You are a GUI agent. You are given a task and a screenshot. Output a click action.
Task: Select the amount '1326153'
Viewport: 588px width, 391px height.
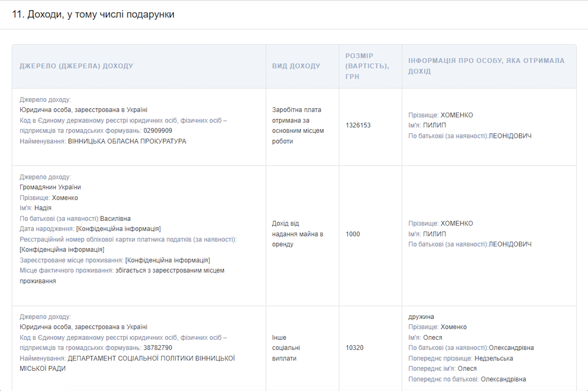pos(358,125)
